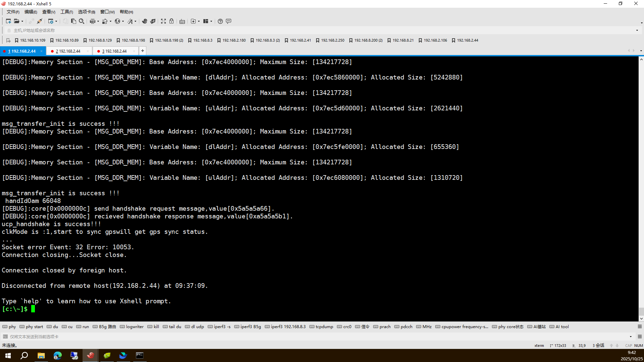Open the address bar history dropdown
The image size is (644, 362).
tap(637, 30)
